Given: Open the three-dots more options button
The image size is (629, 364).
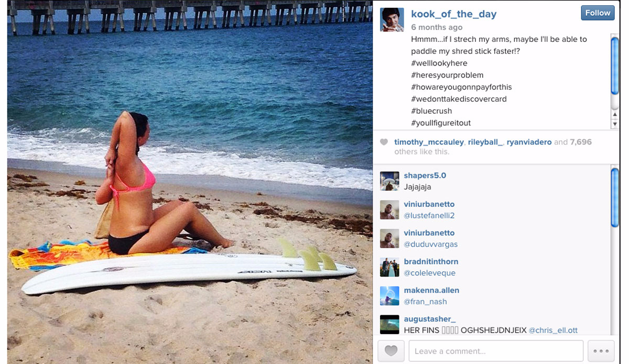Looking at the screenshot, I should pyautogui.click(x=601, y=351).
